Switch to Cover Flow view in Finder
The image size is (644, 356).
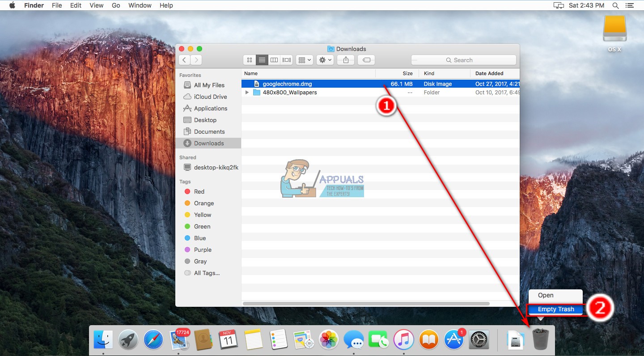click(286, 60)
